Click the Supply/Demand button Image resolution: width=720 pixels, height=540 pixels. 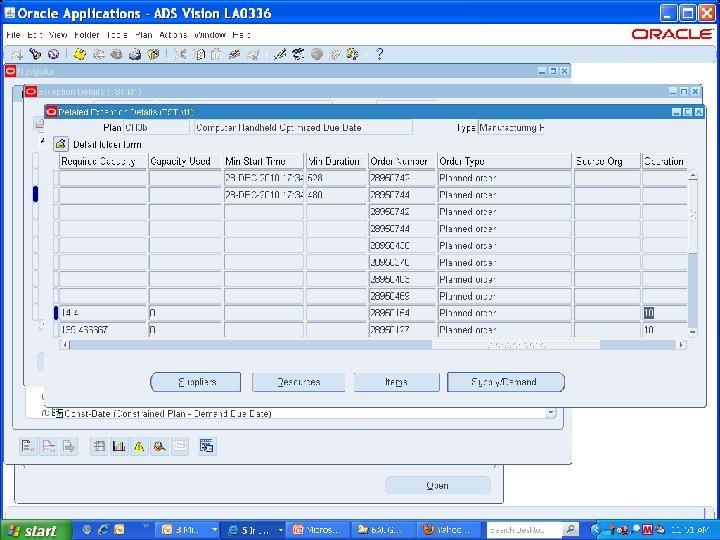click(506, 382)
